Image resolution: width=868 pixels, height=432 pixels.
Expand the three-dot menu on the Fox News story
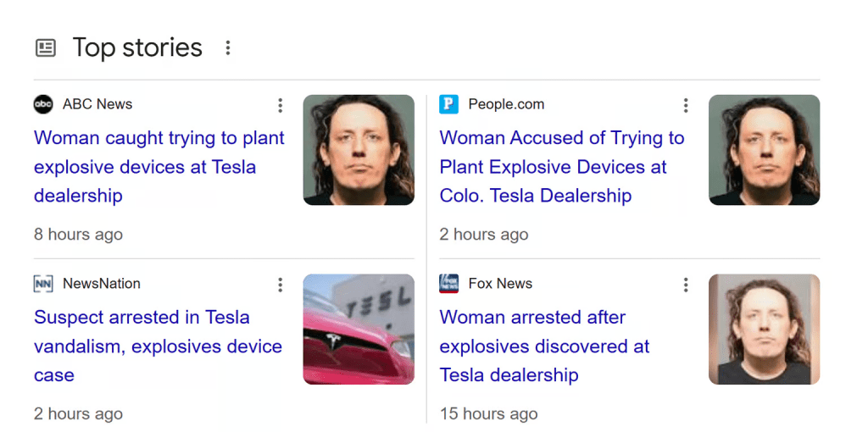686,285
